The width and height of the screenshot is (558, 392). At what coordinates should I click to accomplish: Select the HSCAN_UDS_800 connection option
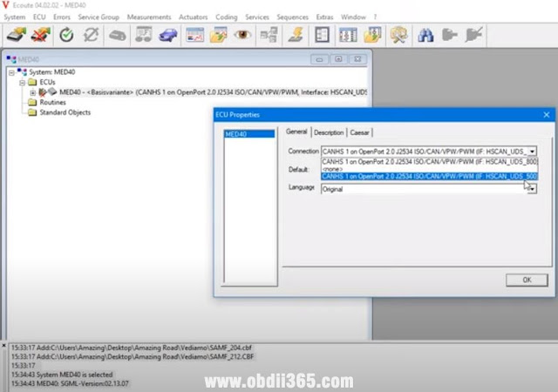pos(429,161)
